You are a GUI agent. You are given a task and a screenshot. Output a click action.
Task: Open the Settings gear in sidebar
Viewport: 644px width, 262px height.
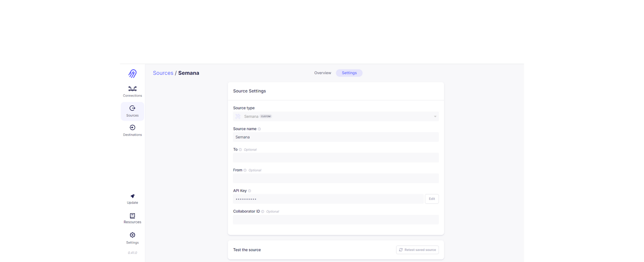tap(132, 235)
